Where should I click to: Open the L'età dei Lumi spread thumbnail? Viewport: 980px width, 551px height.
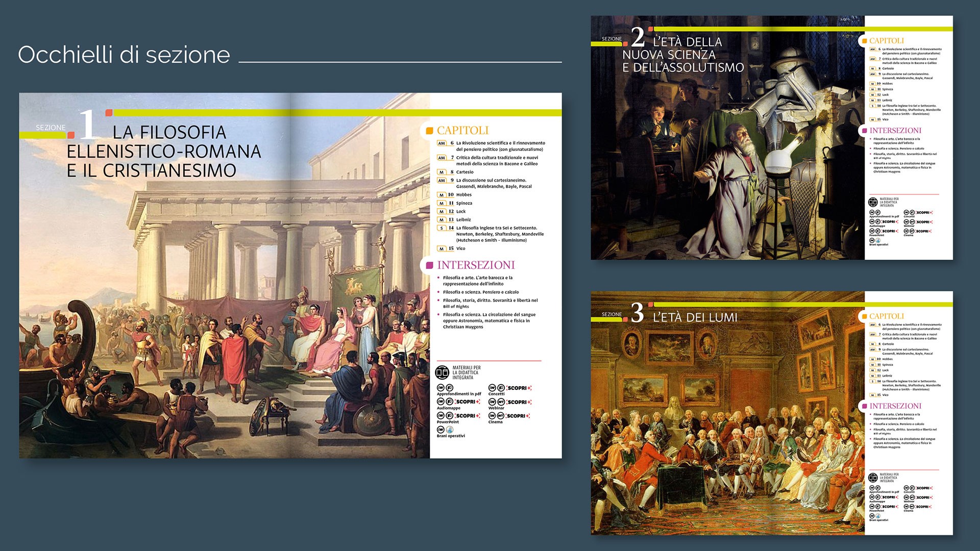click(x=772, y=413)
